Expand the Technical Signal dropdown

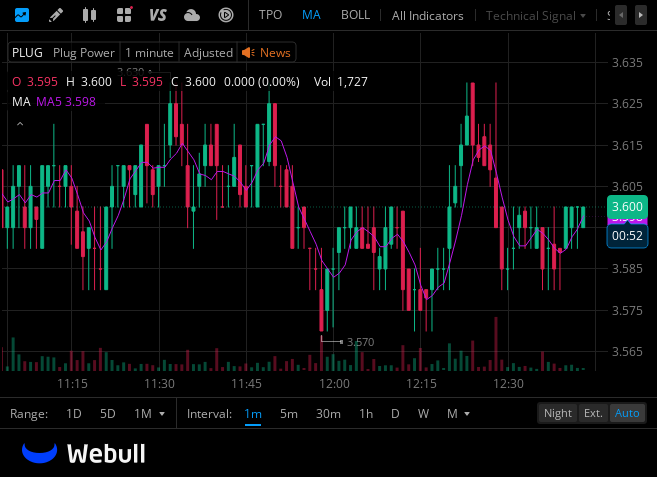click(x=535, y=16)
